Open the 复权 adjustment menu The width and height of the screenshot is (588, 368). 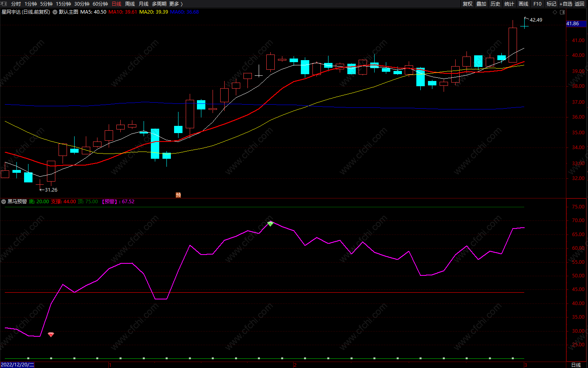point(468,4)
